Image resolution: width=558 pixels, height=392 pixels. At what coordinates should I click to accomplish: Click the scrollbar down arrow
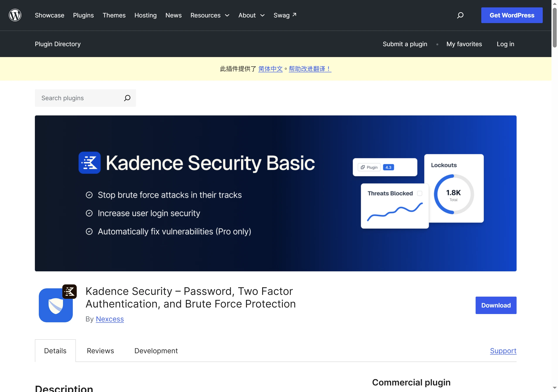[555, 388]
